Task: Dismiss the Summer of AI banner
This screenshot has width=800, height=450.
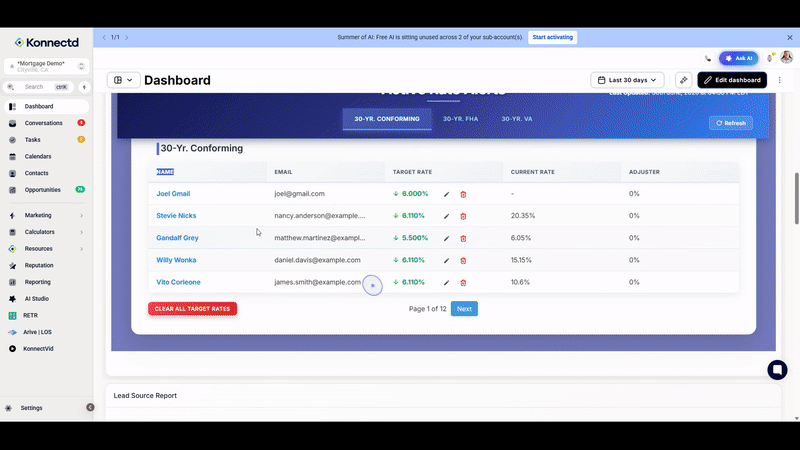Action: 790,38
